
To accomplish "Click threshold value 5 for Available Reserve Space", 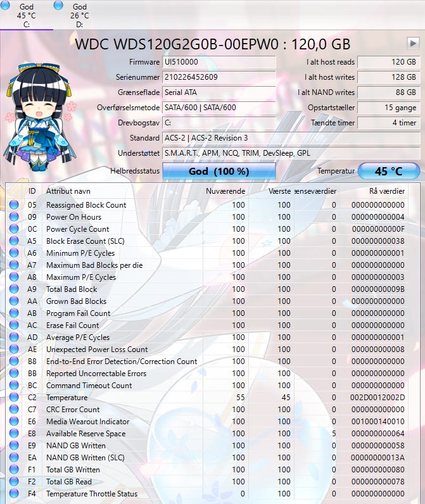I will click(x=334, y=434).
